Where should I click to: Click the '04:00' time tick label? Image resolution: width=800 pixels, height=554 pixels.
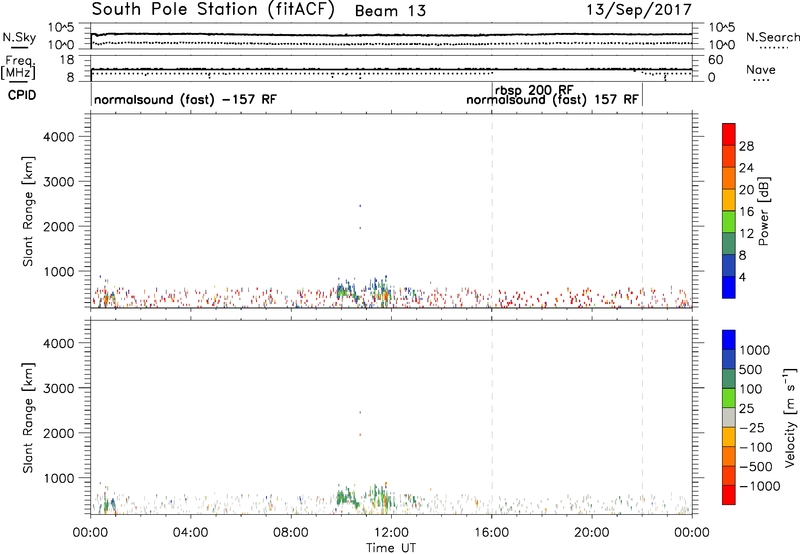190,533
